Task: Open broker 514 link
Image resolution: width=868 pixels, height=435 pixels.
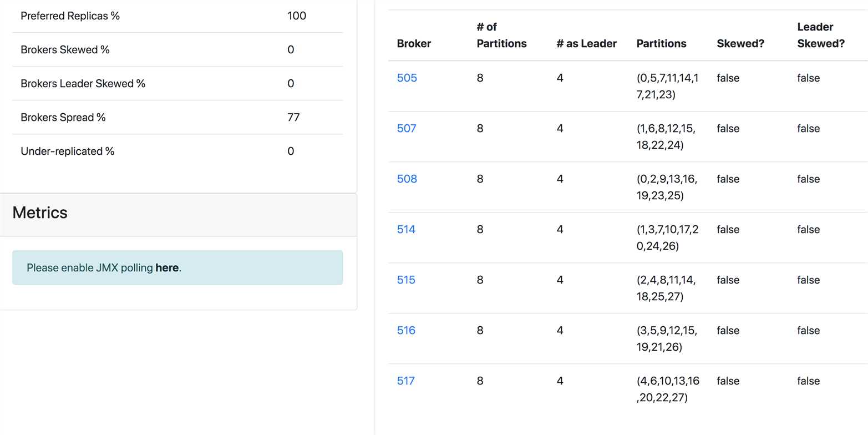Action: 406,230
